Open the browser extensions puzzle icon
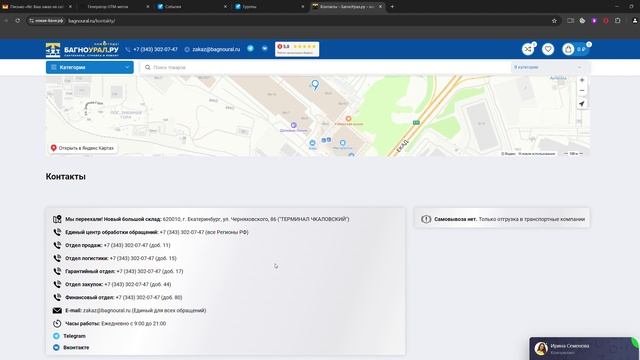Screen dimensions: 640x360 tap(618, 21)
